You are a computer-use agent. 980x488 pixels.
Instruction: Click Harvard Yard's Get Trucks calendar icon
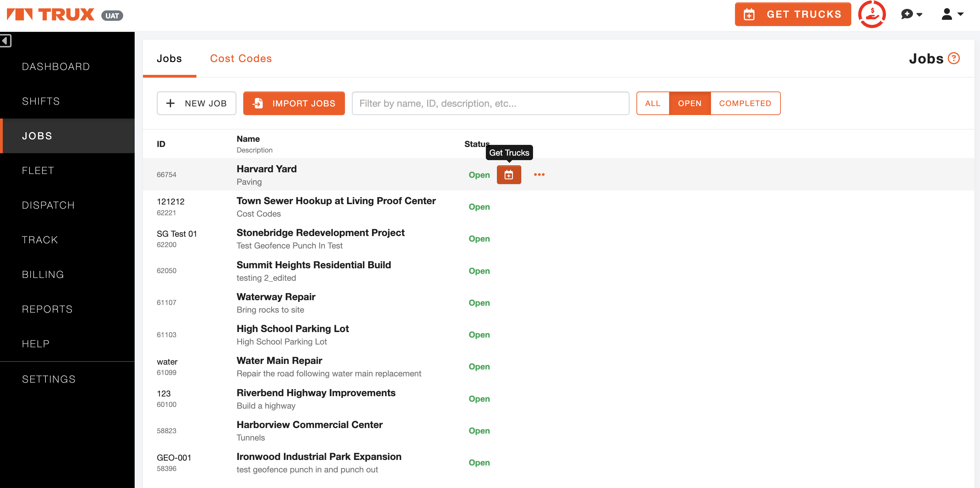pyautogui.click(x=509, y=175)
